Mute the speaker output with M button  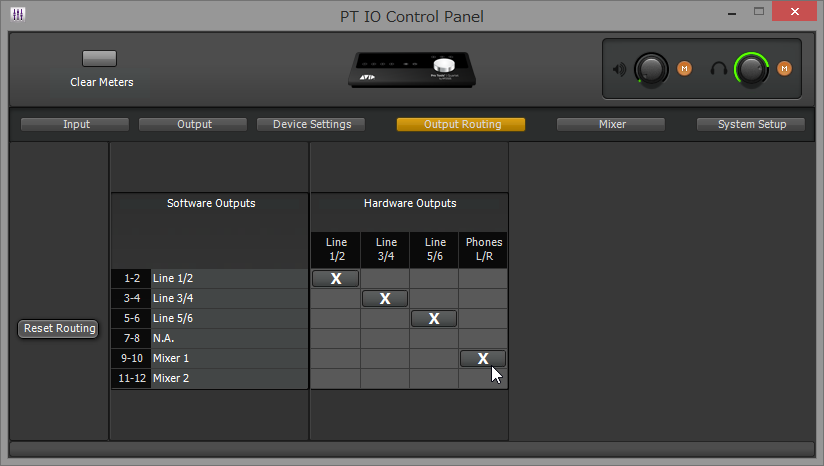coord(684,69)
